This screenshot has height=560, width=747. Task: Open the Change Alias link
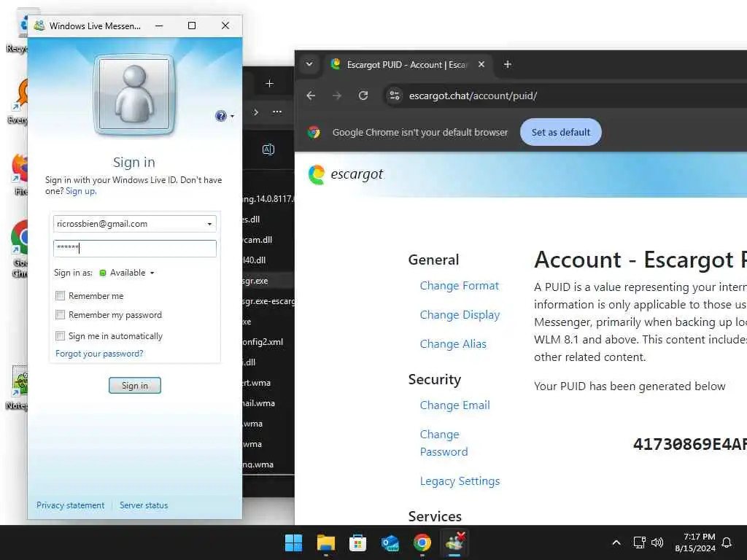tap(452, 344)
